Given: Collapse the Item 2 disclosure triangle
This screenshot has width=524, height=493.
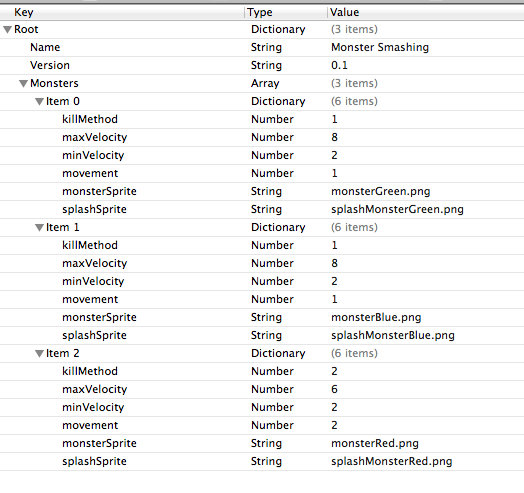Looking at the screenshot, I should pyautogui.click(x=39, y=354).
